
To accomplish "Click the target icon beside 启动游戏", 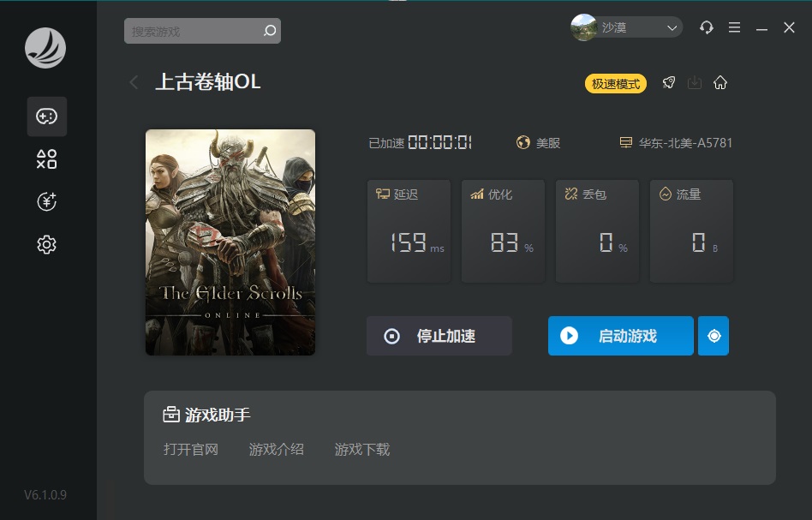I will (x=713, y=336).
